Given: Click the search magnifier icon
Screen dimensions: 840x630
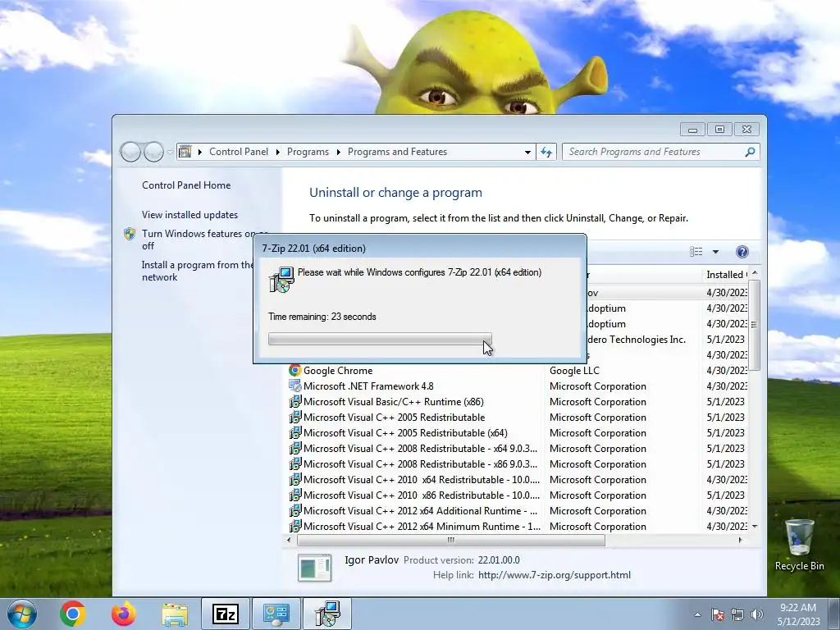Looking at the screenshot, I should 750,152.
